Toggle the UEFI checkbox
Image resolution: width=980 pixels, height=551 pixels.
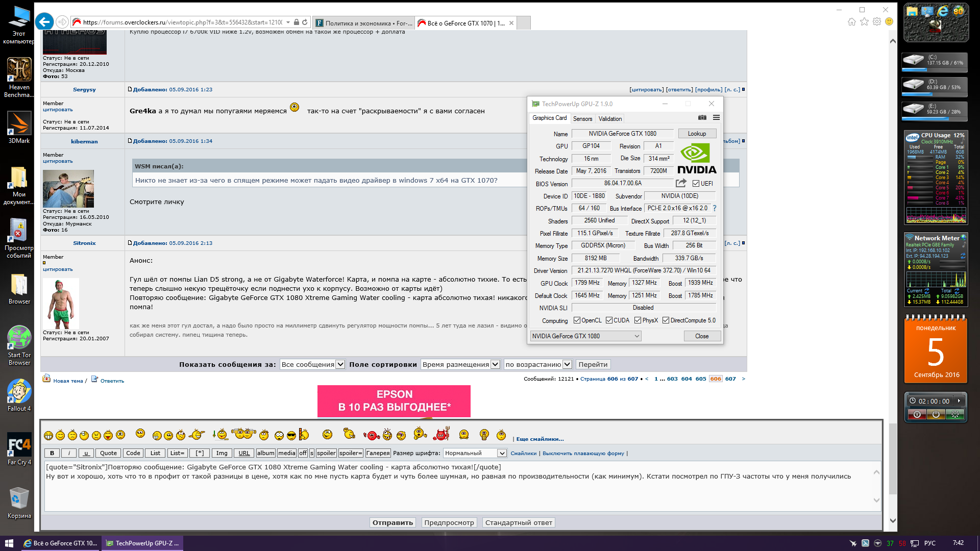point(696,183)
